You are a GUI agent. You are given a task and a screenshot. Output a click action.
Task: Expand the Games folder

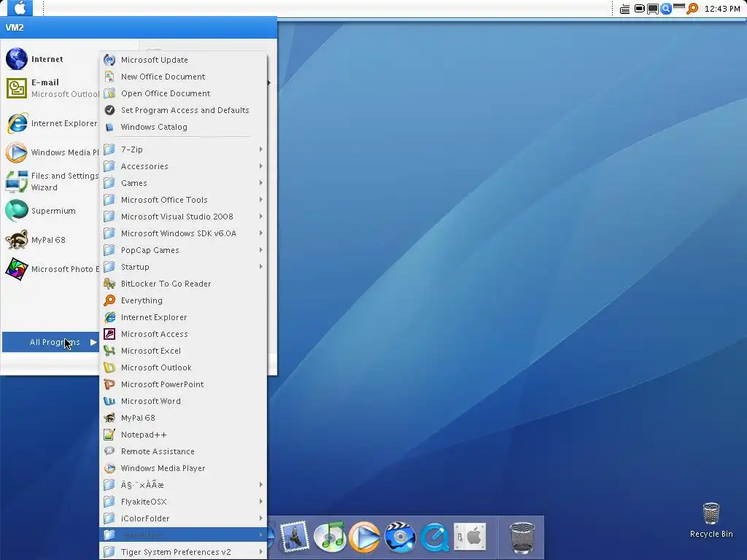click(183, 183)
